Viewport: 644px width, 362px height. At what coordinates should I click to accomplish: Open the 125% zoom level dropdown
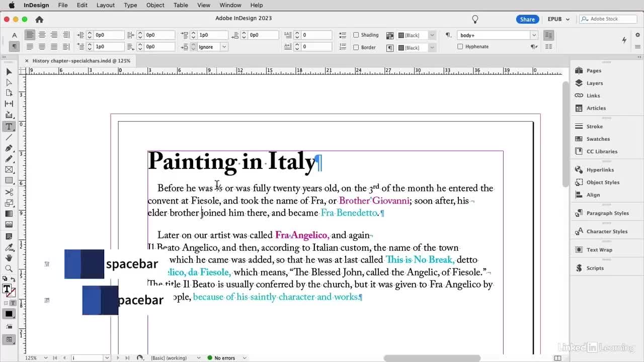click(45, 358)
